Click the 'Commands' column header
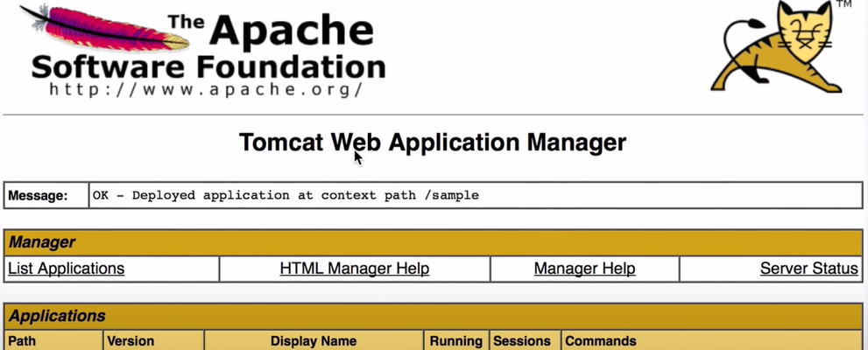 [712, 340]
